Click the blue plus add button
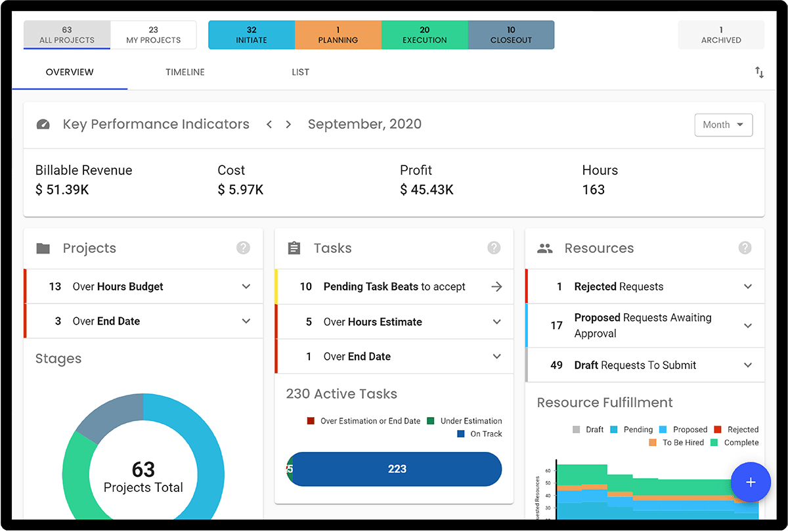Screen dimensions: 788x532 (x=751, y=482)
